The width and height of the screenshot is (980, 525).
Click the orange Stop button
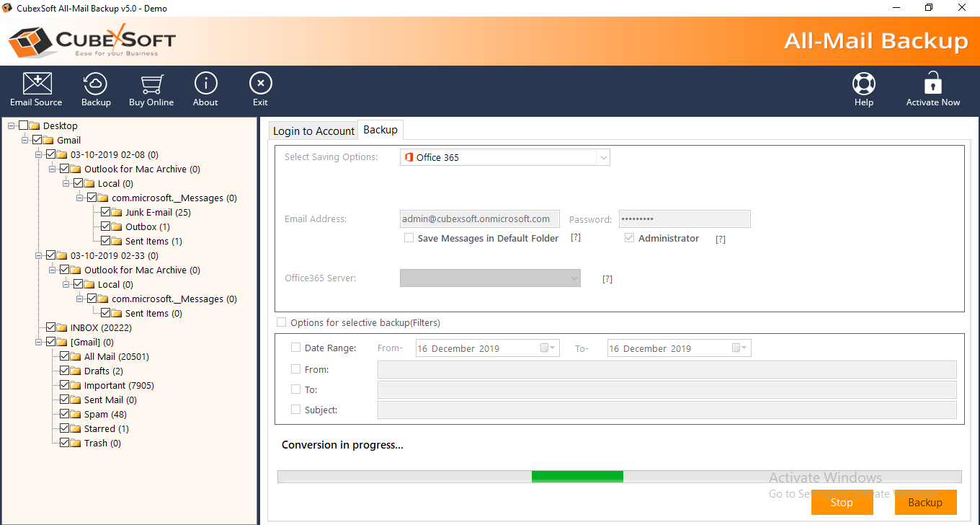842,503
